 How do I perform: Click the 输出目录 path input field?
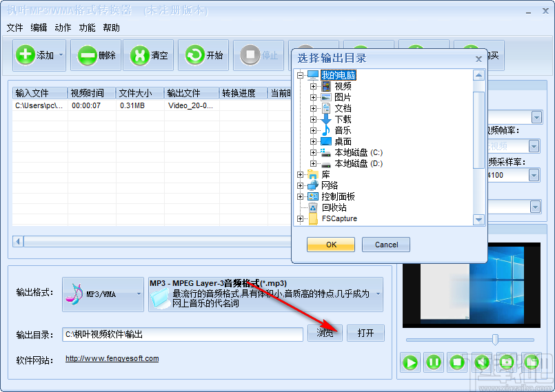pyautogui.click(x=183, y=334)
